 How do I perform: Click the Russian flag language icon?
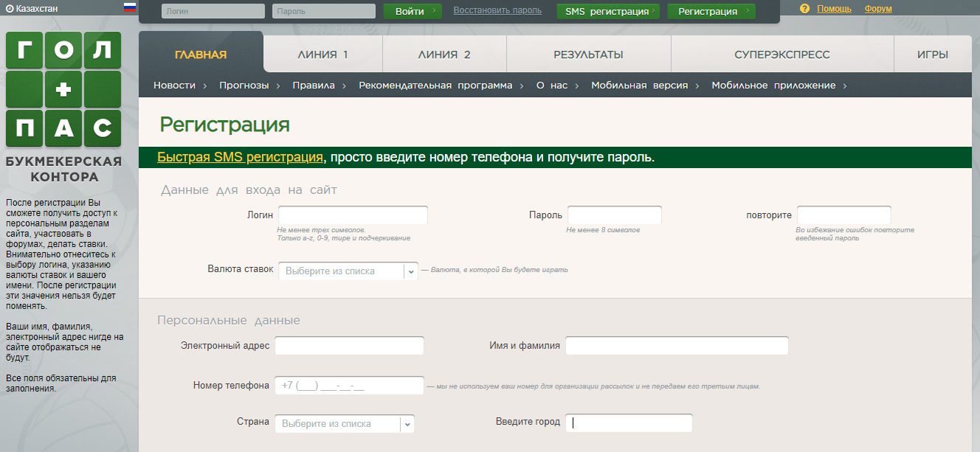[130, 8]
